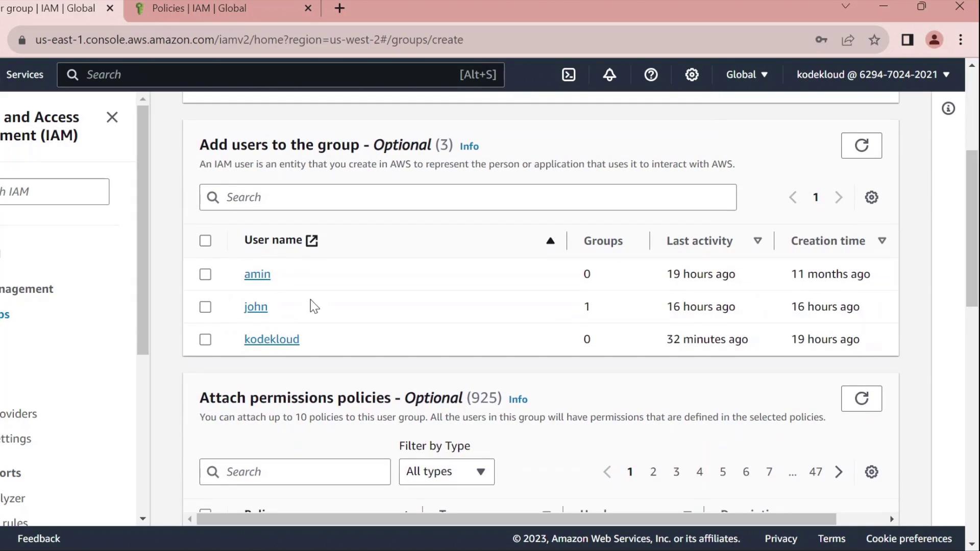Viewport: 980px width, 551px height.
Task: Open user table preferences gear icon
Action: coord(871,197)
